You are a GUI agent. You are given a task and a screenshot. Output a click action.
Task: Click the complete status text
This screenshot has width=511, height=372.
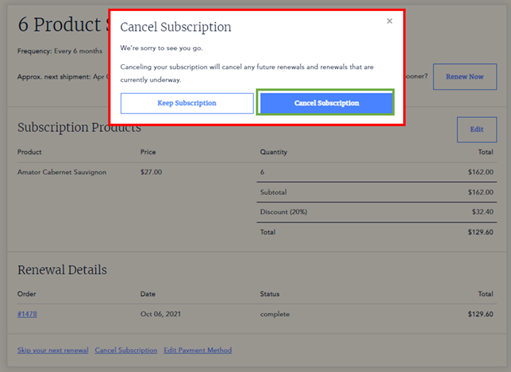point(275,314)
